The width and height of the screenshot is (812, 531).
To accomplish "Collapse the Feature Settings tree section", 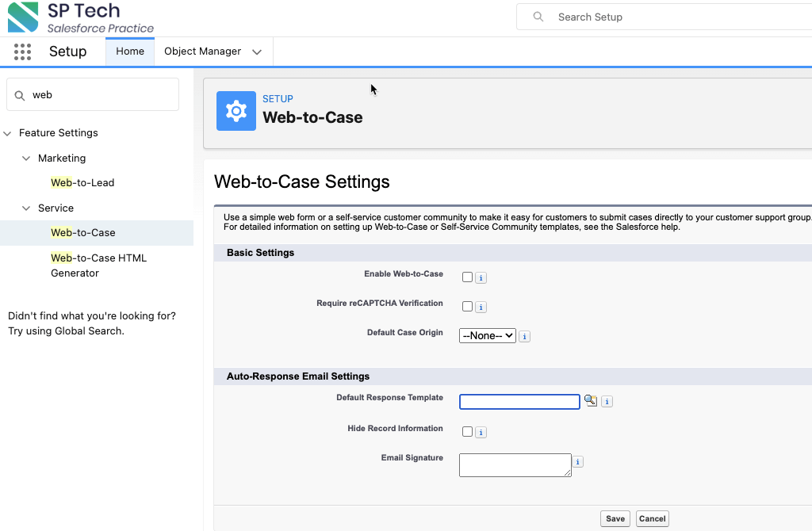I will click(8, 133).
